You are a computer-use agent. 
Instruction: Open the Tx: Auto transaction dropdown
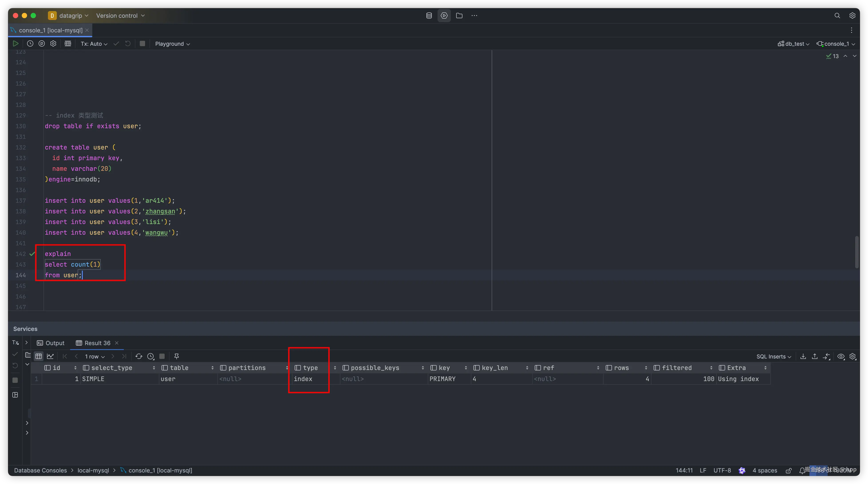coord(94,44)
